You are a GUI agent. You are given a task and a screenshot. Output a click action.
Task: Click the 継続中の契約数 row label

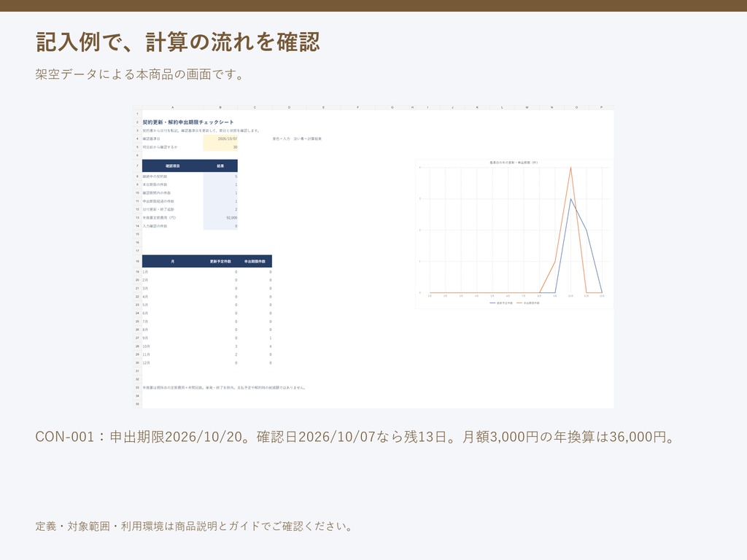click(x=155, y=176)
